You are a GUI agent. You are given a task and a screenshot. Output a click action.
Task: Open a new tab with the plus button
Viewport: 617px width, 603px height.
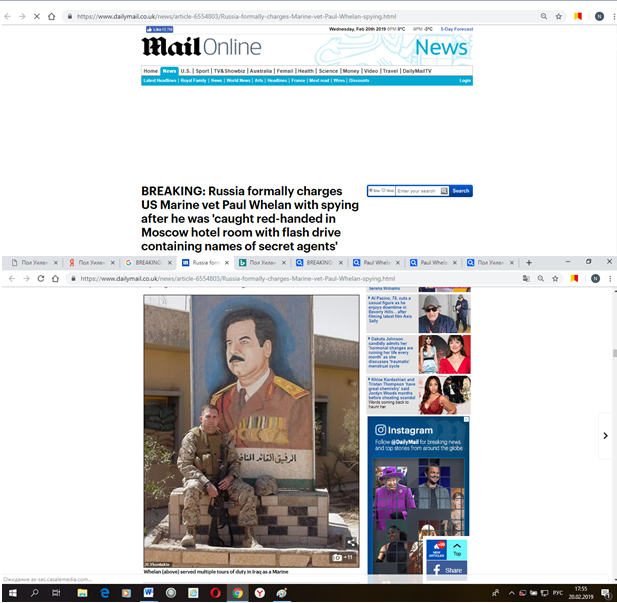pos(529,263)
